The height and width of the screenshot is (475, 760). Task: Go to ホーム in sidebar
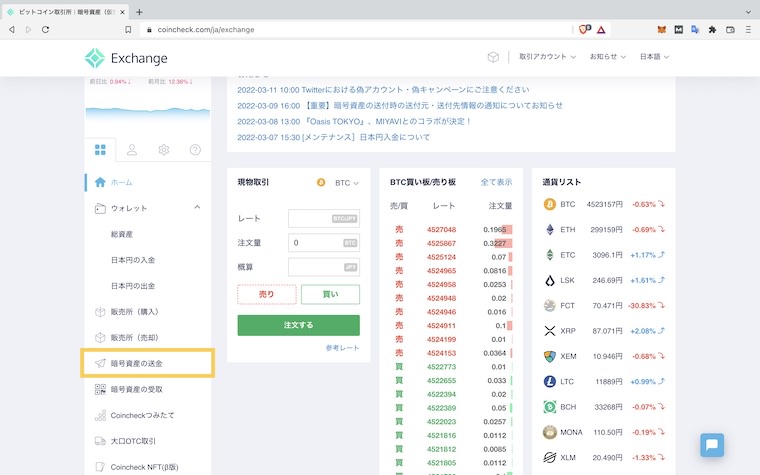(x=121, y=182)
